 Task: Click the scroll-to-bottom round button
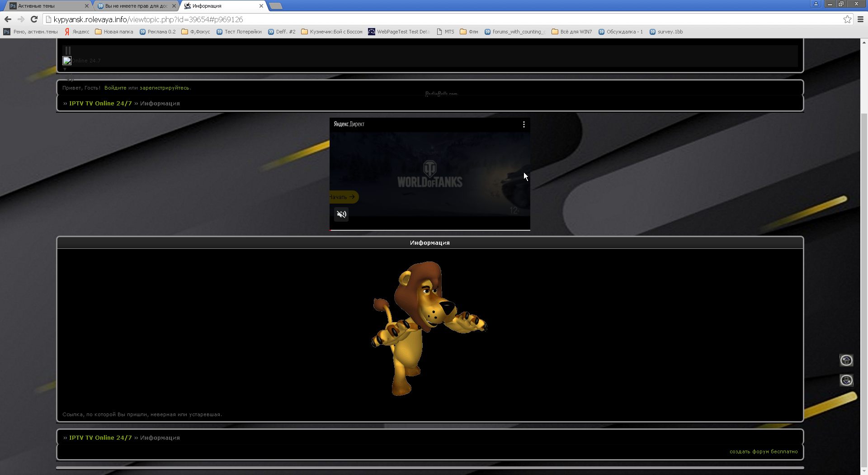click(x=846, y=380)
